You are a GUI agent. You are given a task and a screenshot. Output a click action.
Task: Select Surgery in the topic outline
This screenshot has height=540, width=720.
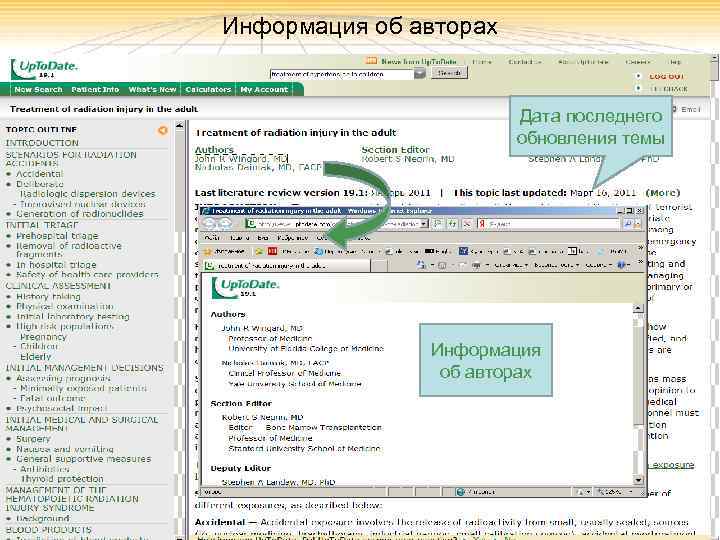coord(33,439)
